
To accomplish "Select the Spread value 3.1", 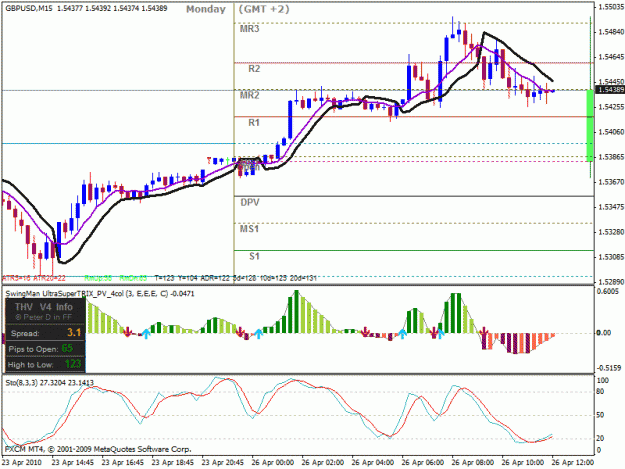I will pos(74,332).
